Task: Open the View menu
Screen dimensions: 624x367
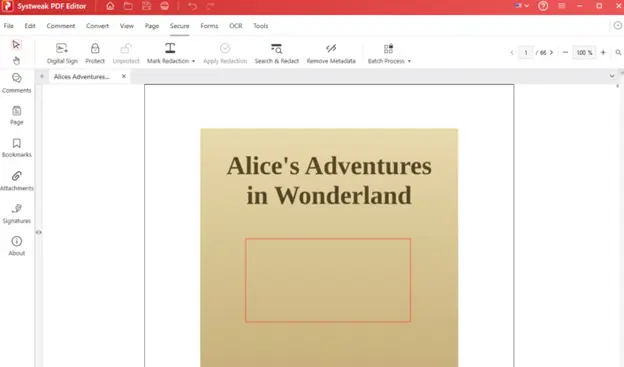Action: (127, 26)
